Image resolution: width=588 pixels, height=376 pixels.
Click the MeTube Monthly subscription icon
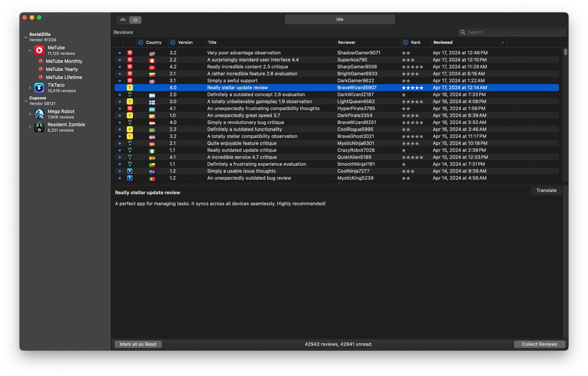41,61
